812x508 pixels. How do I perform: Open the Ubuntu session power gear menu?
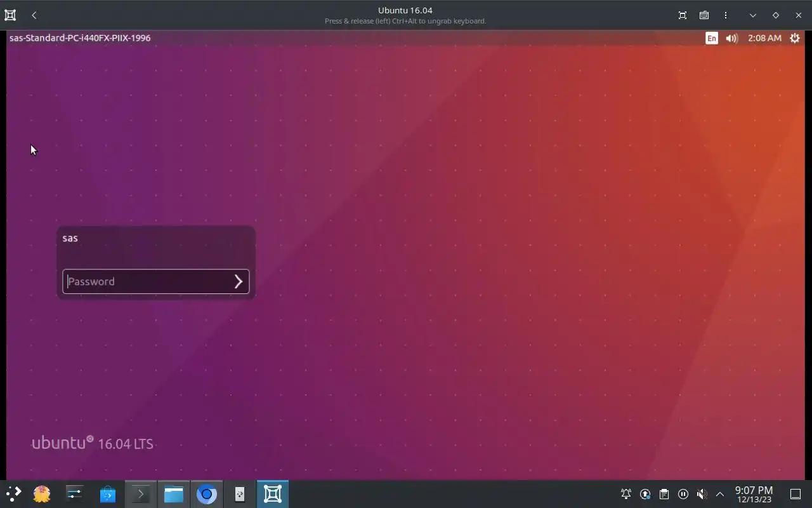[x=795, y=38]
